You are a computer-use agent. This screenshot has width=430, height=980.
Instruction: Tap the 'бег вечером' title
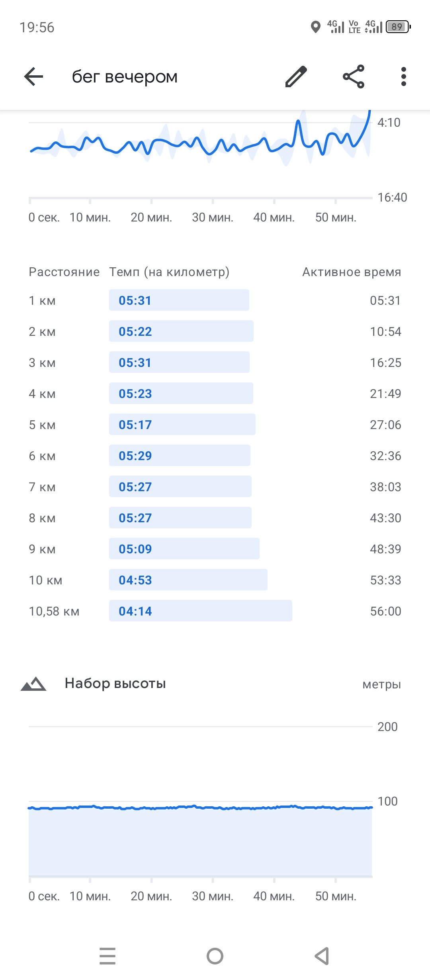125,76
